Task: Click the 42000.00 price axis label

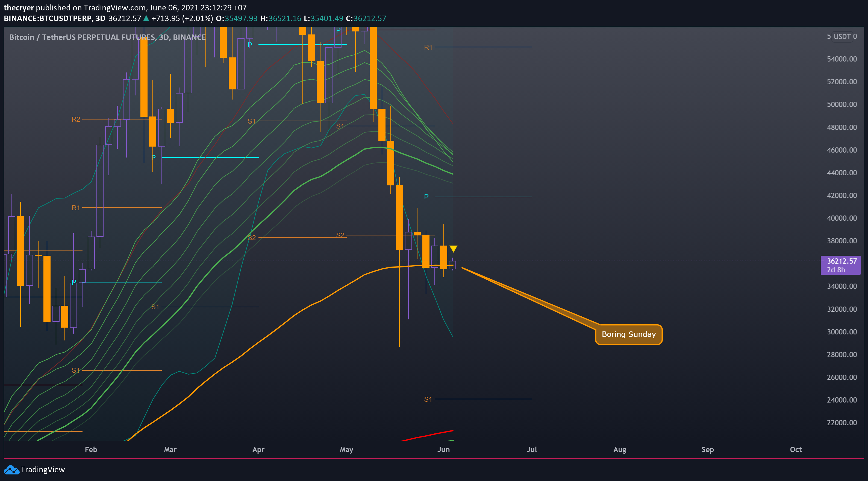Action: (842, 195)
